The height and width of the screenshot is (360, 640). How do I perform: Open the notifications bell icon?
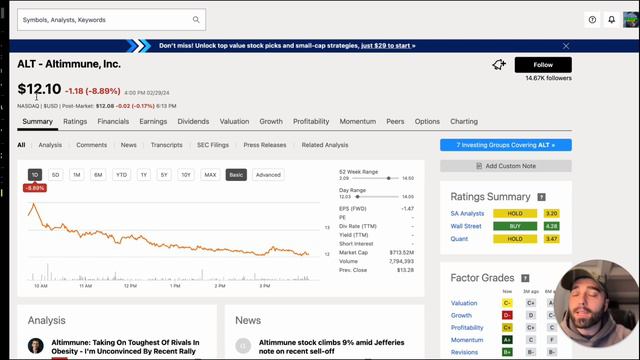611,20
